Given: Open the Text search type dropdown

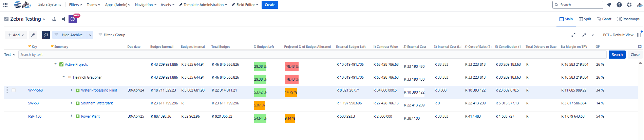Looking at the screenshot, I should coord(10,55).
